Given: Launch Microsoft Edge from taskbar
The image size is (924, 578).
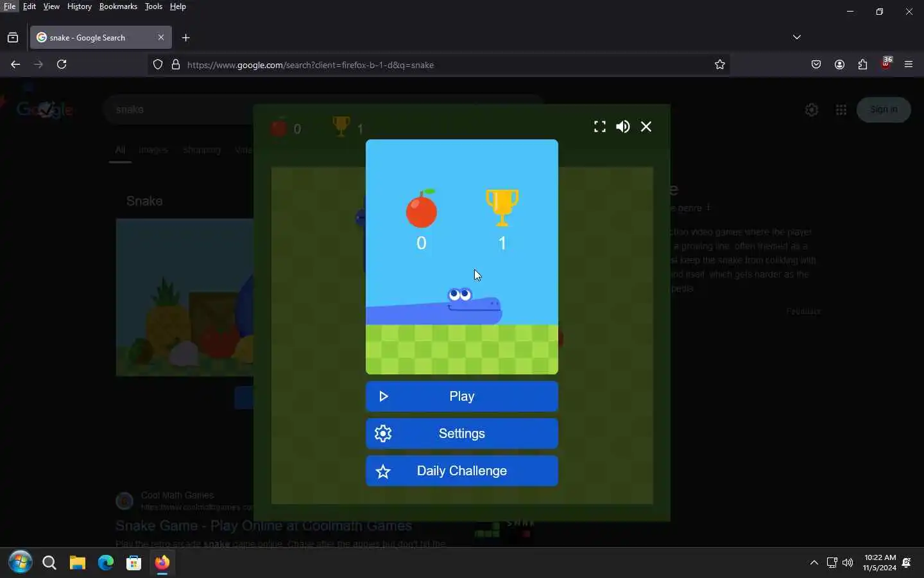Looking at the screenshot, I should [106, 563].
